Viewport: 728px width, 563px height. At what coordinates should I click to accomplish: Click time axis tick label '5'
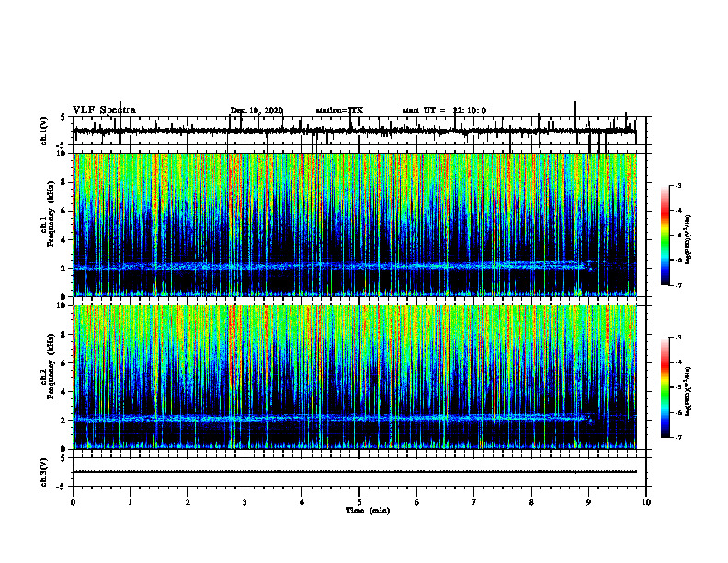(359, 502)
